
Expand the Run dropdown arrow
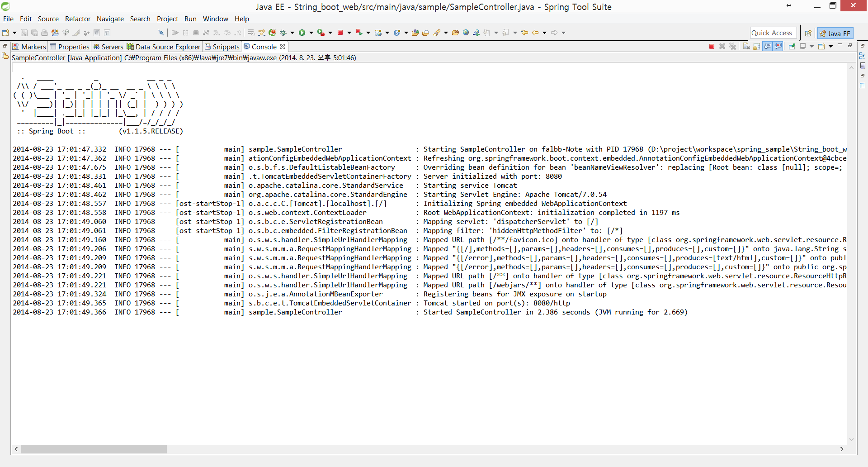311,33
